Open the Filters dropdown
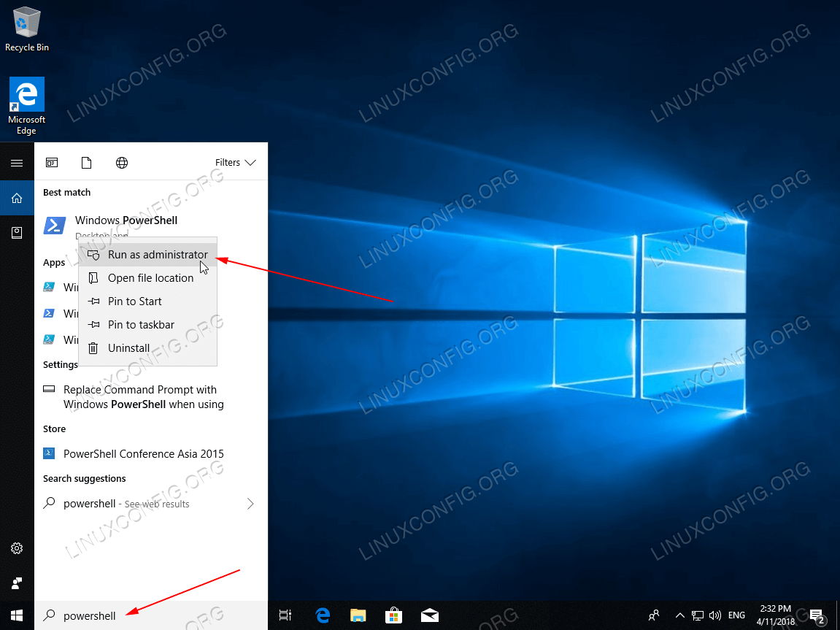840x630 pixels. coord(236,162)
